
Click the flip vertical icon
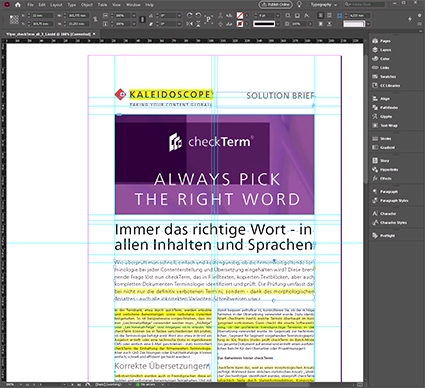[x=198, y=24]
